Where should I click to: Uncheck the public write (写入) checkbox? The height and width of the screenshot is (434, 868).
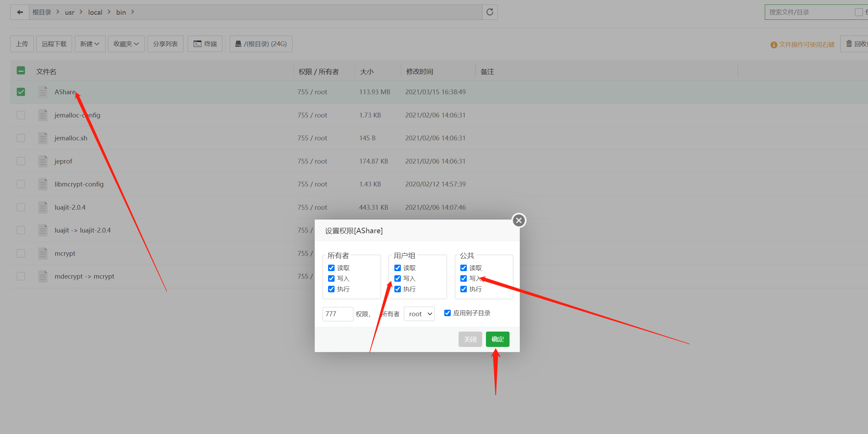pos(463,278)
